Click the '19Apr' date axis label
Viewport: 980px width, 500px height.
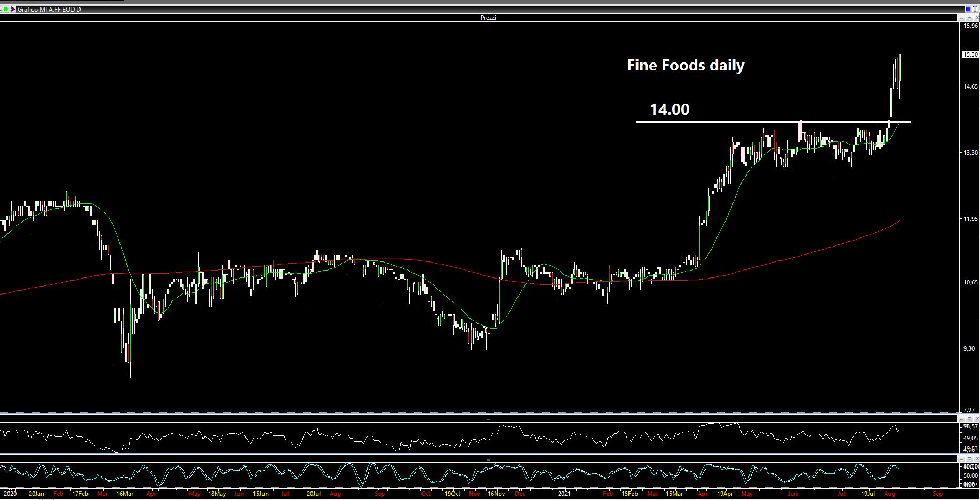pyautogui.click(x=725, y=494)
